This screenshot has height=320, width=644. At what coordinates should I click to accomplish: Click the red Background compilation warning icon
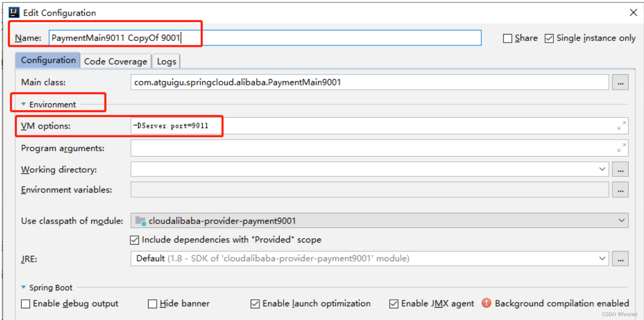pos(486,303)
